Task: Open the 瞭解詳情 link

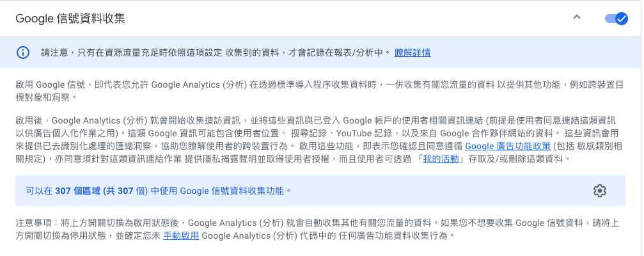Action: pos(412,52)
